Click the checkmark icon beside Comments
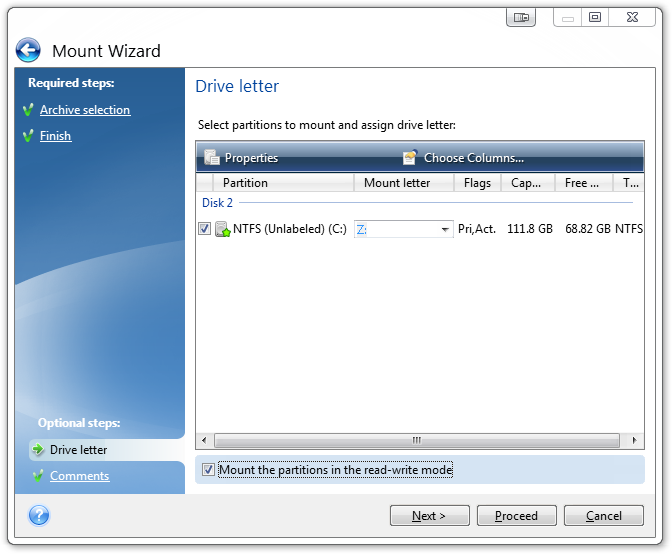This screenshot has width=672, height=554. 38,476
